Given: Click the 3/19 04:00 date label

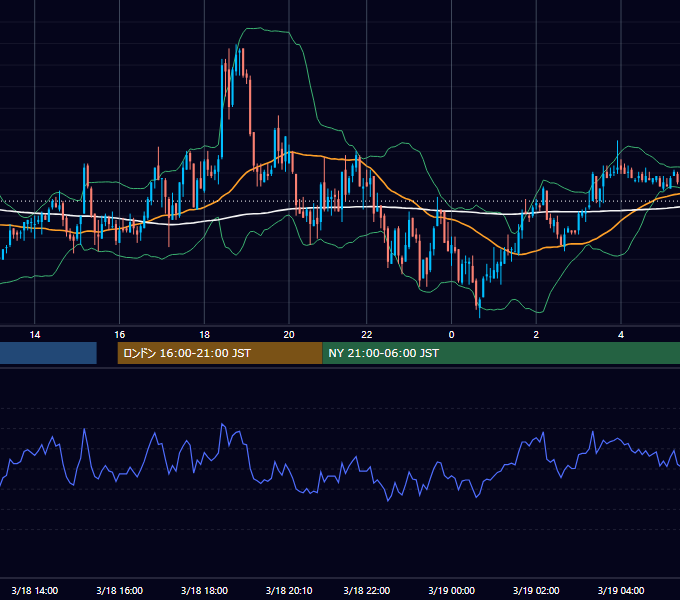Looking at the screenshot, I should (621, 590).
